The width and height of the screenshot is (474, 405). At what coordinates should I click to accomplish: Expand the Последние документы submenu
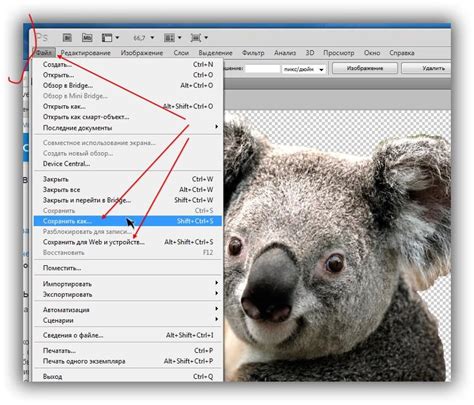pyautogui.click(x=128, y=128)
